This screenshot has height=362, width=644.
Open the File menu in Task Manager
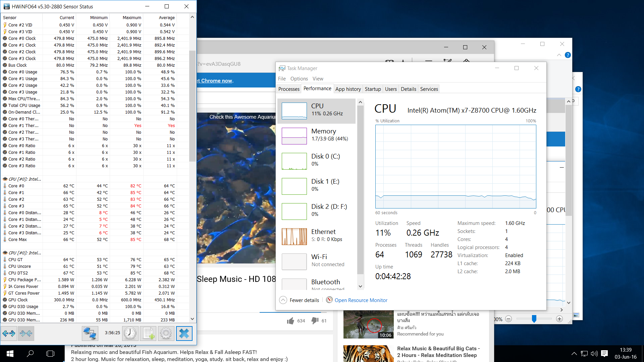[x=282, y=79]
